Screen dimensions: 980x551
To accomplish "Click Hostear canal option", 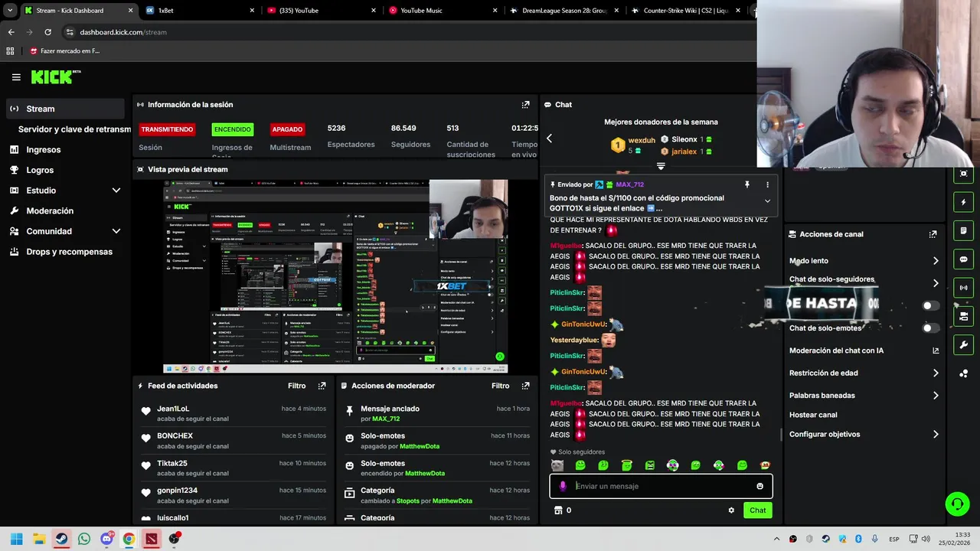I will click(813, 415).
